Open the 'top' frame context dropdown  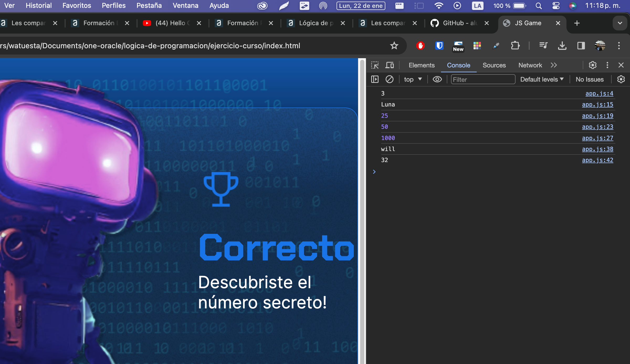[412, 79]
